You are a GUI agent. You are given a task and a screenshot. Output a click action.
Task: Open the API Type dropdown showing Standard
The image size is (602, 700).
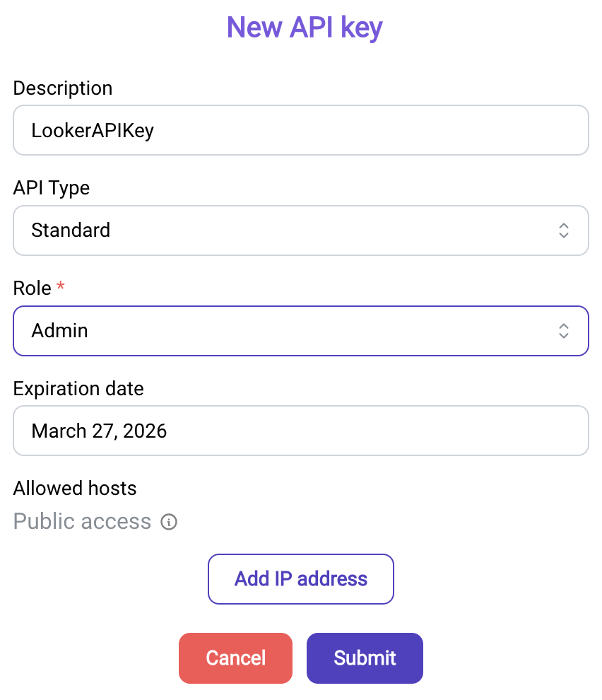tap(301, 231)
